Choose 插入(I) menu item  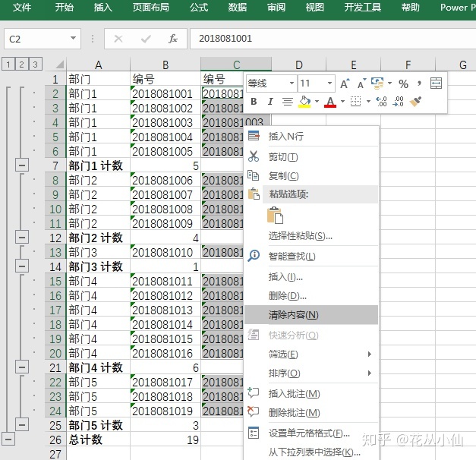click(311, 276)
